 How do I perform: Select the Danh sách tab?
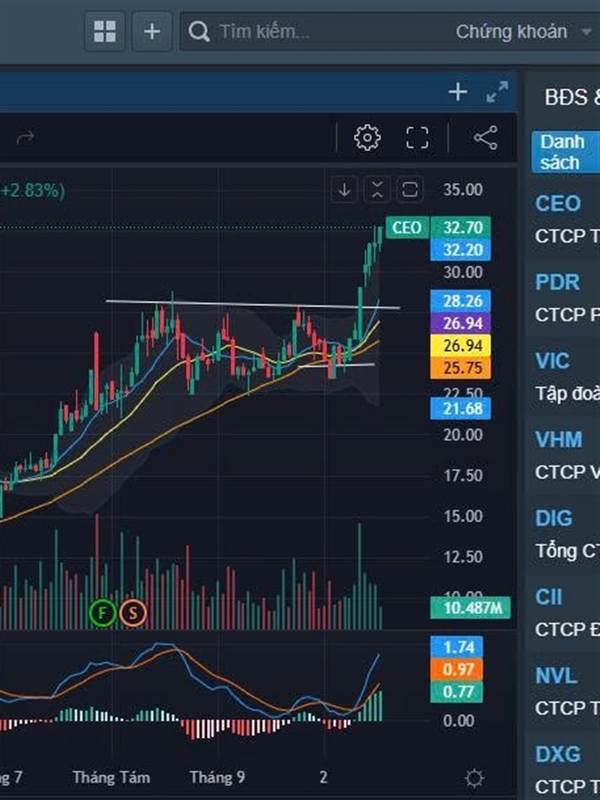pos(565,152)
